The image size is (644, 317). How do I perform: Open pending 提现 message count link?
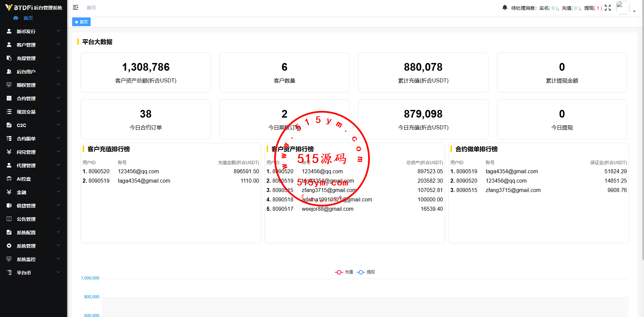click(593, 8)
